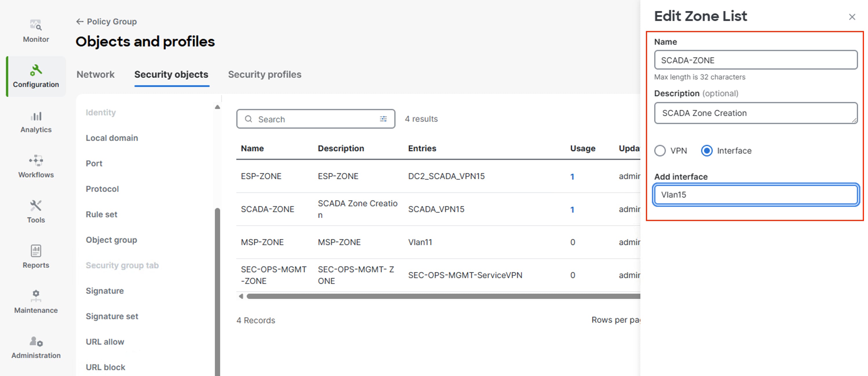
Task: Open Rule set in the object list
Action: pyautogui.click(x=101, y=214)
